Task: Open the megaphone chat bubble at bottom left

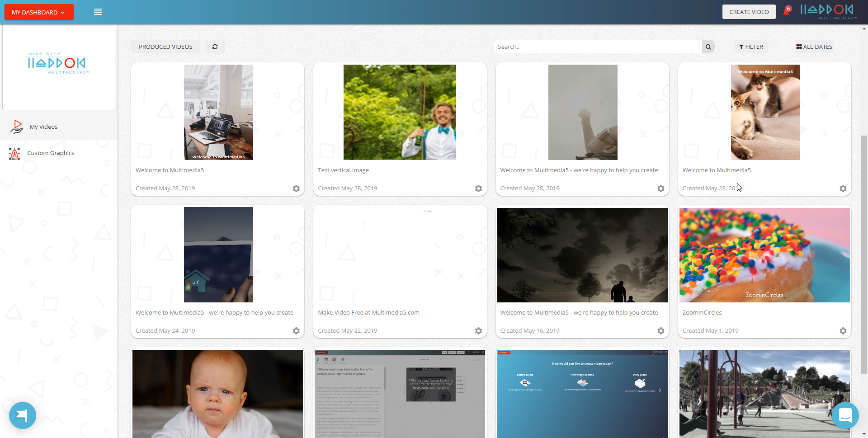Action: 23,415
